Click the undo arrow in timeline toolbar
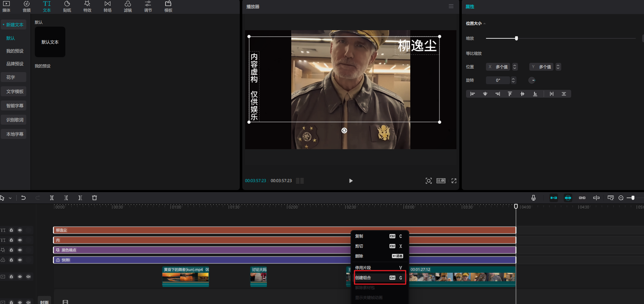This screenshot has height=304, width=644. (x=23, y=198)
